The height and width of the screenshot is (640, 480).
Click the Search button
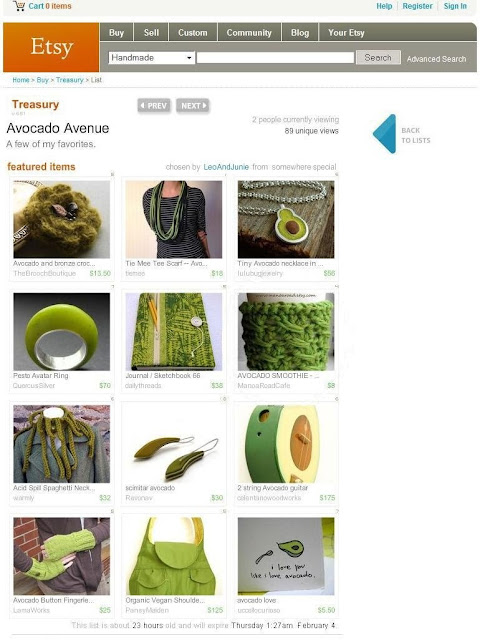(x=378, y=58)
